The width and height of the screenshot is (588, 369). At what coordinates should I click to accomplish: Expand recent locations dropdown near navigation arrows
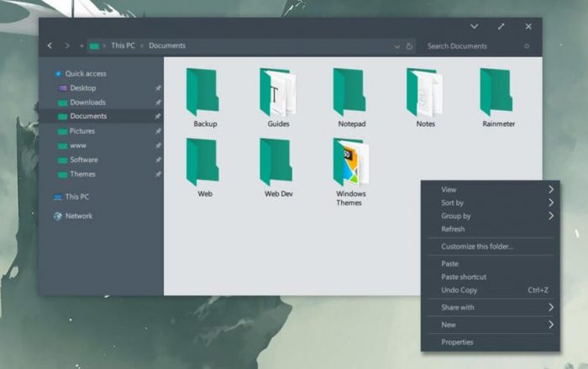[81, 46]
